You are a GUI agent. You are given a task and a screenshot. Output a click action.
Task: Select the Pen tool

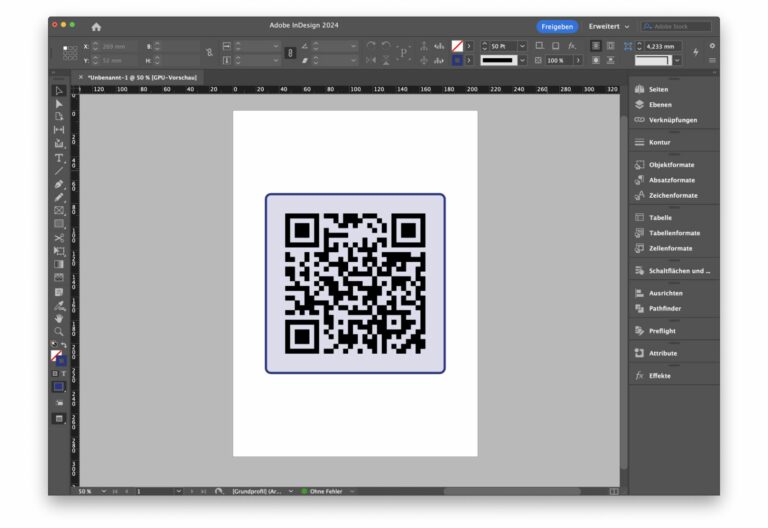59,184
